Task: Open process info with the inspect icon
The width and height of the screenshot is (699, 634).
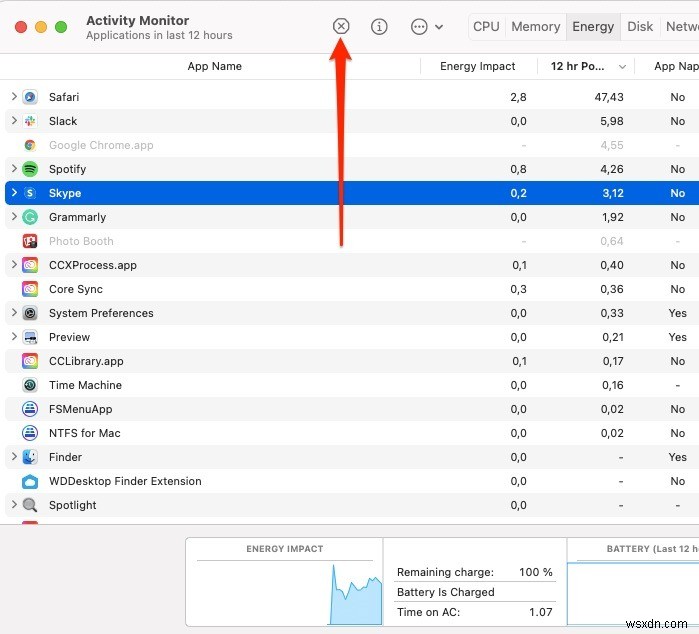Action: [x=379, y=26]
